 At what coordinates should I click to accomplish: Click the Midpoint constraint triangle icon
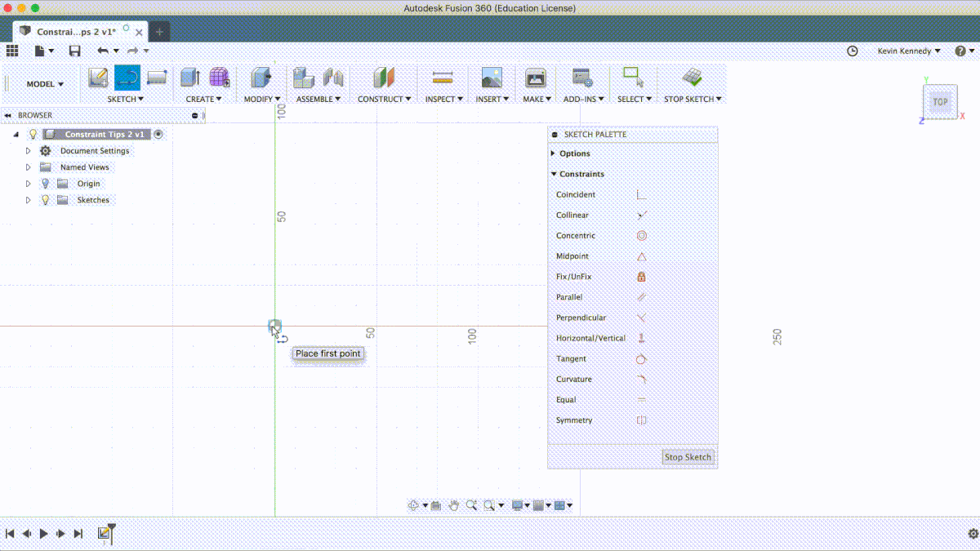point(641,256)
